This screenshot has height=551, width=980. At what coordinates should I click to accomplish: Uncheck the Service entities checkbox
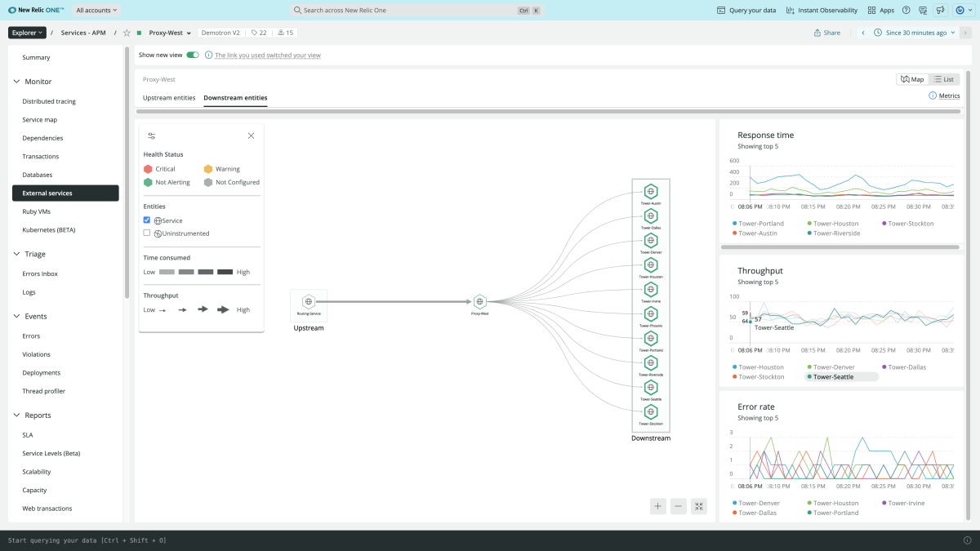[147, 220]
